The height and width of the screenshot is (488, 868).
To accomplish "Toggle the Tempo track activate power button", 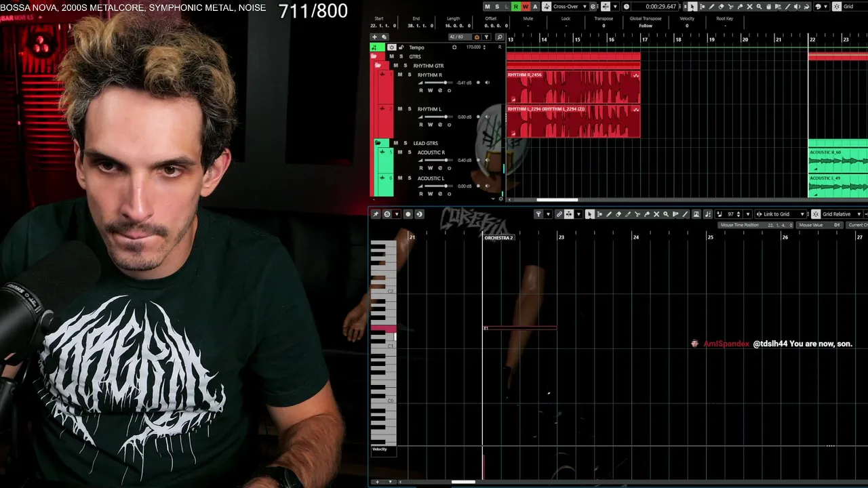I will coord(392,47).
